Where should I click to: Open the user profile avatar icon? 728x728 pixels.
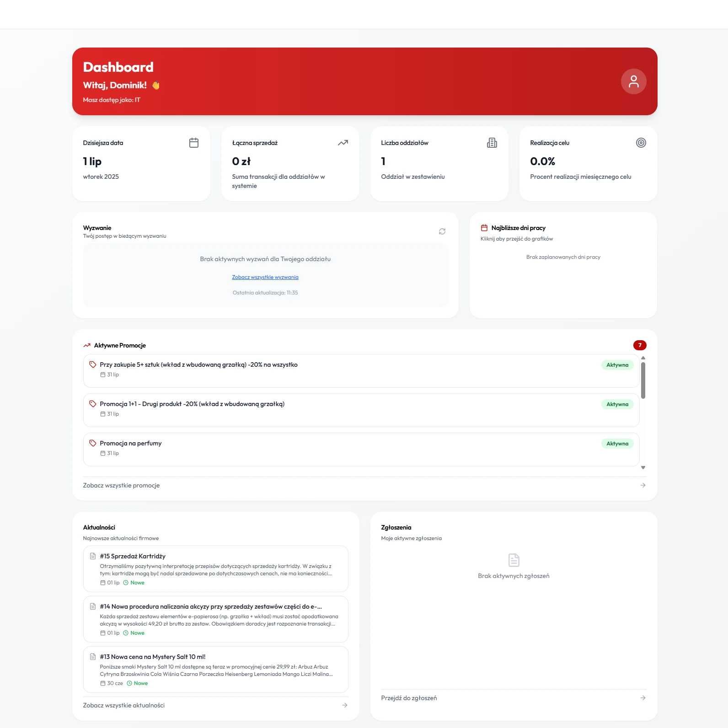(x=633, y=81)
